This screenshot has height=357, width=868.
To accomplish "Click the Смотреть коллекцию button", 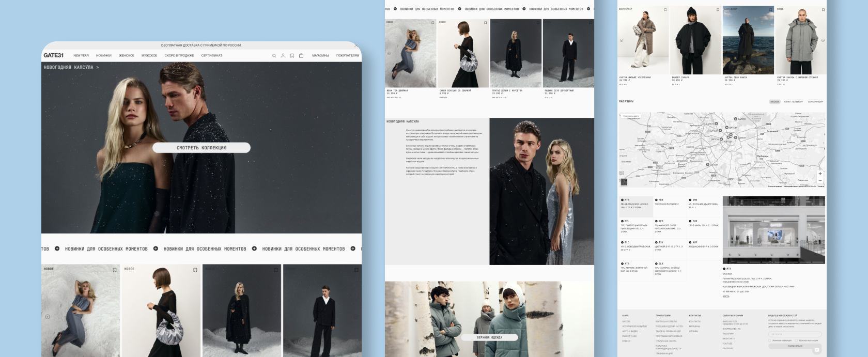I will pos(202,148).
